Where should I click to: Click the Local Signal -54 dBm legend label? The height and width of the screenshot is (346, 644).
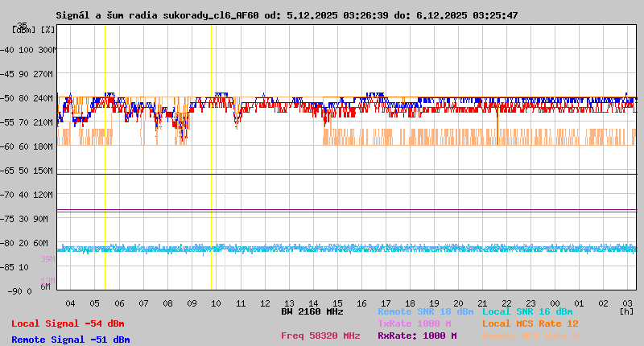(68, 323)
